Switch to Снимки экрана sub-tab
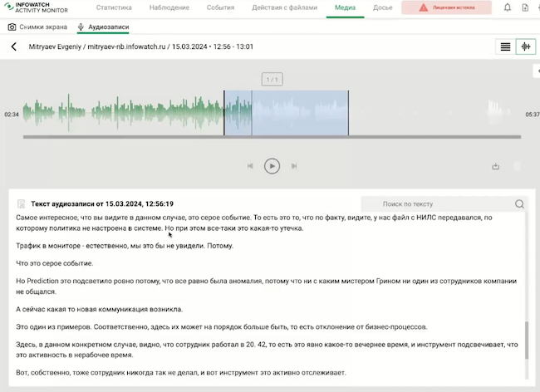 tap(37, 27)
